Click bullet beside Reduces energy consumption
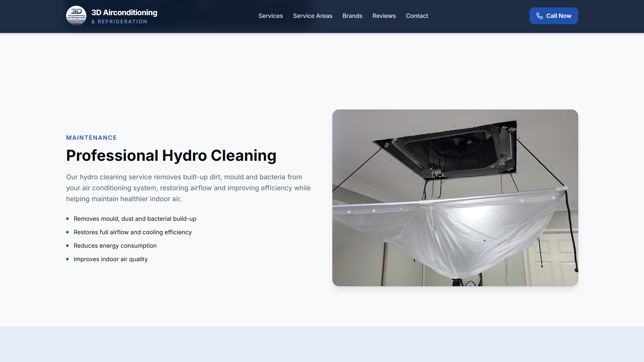The width and height of the screenshot is (644, 362). [x=68, y=246]
